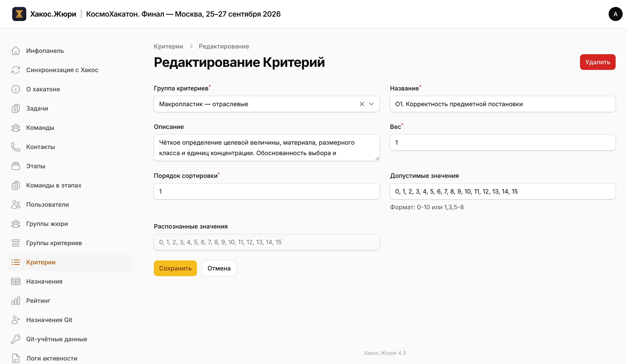Click the "Формат: 0-10 или 1,3,5-8" hint
This screenshot has width=627, height=364.
pyautogui.click(x=426, y=207)
